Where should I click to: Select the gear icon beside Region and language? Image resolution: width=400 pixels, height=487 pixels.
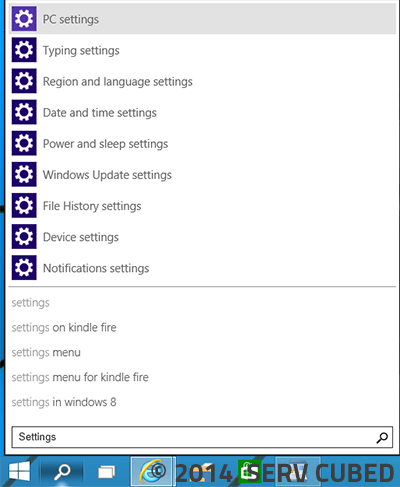tap(24, 81)
